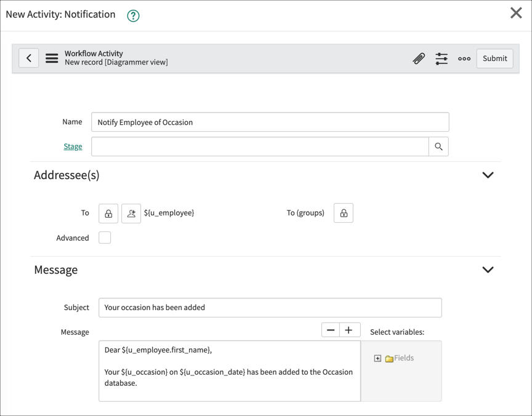Collapse the Addressee(s) section
Image resolution: width=532 pixels, height=416 pixels.
(x=488, y=175)
